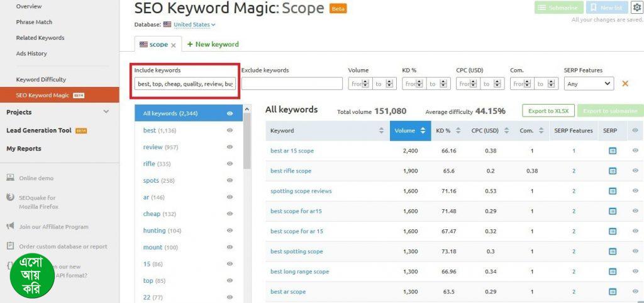Close the scope keyword tab
The height and width of the screenshot is (303, 644).
[x=174, y=45]
